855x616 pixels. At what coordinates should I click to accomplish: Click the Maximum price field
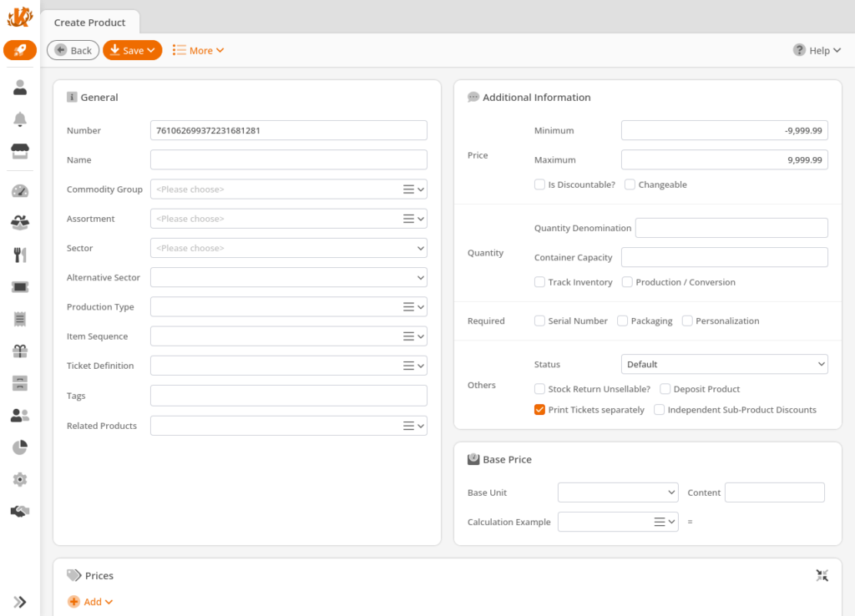click(724, 159)
